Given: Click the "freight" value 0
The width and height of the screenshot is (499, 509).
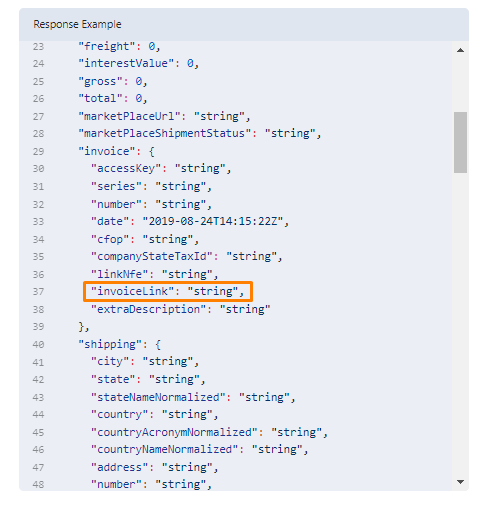Looking at the screenshot, I should click(152, 46).
